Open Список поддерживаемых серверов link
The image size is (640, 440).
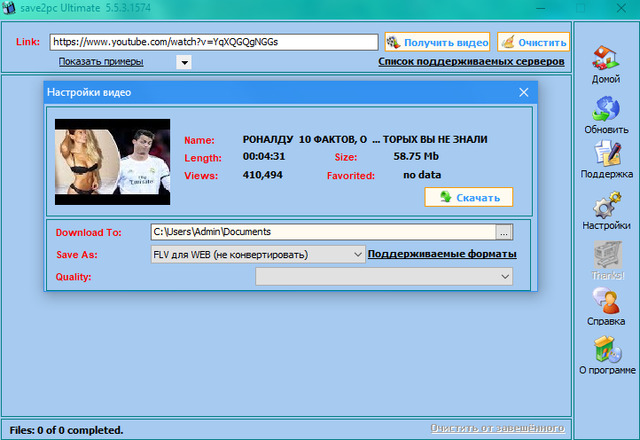coord(471,62)
